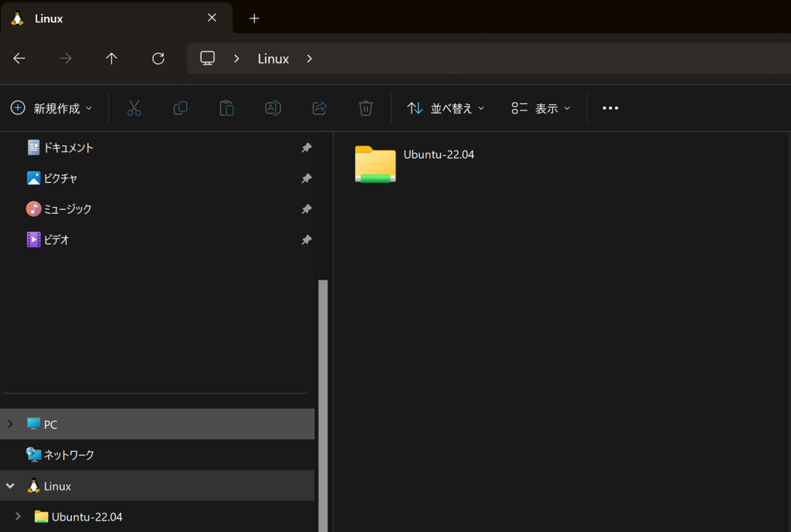791x532 pixels.
Task: Toggle the pin next to ビデオ
Action: (x=306, y=240)
